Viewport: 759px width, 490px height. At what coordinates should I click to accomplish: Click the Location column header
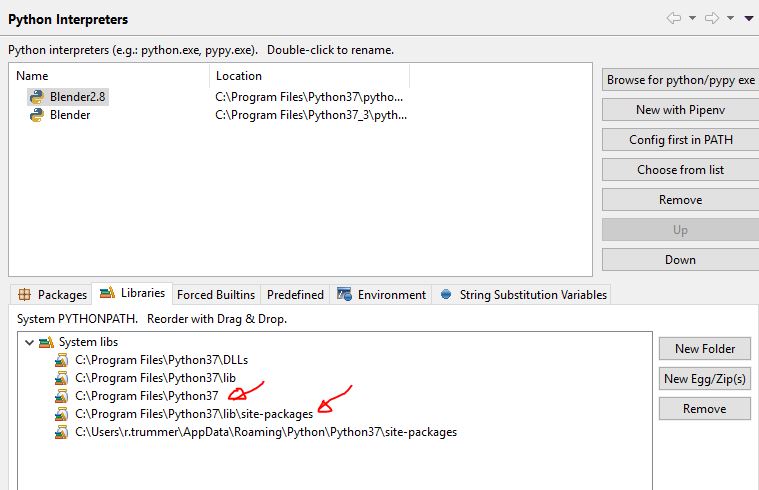tap(310, 76)
